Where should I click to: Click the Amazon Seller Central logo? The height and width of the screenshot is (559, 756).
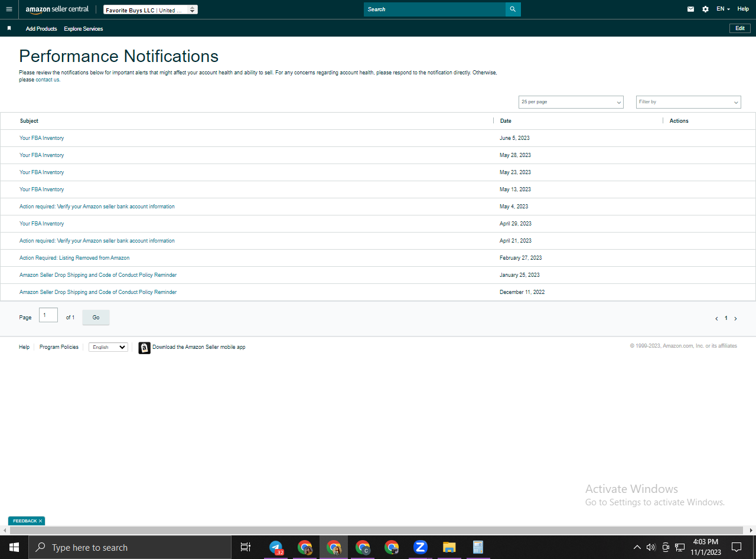[x=57, y=9]
